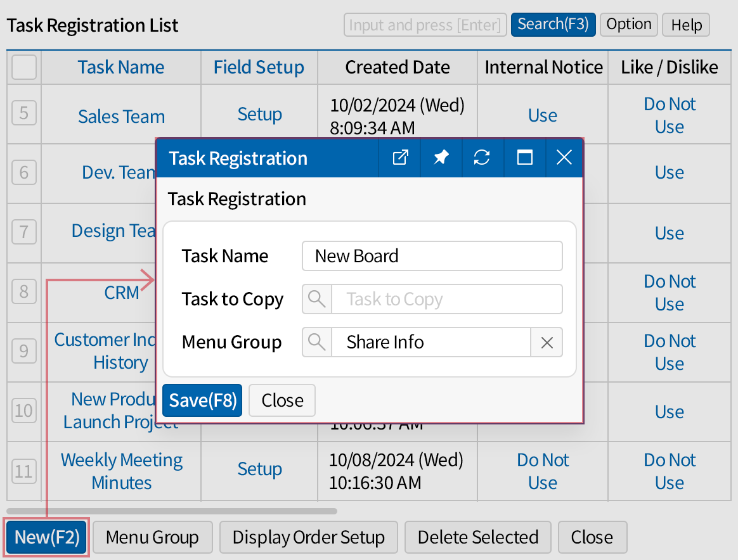Clear the Share Info menu group selection
This screenshot has height=560, width=738.
coord(546,342)
